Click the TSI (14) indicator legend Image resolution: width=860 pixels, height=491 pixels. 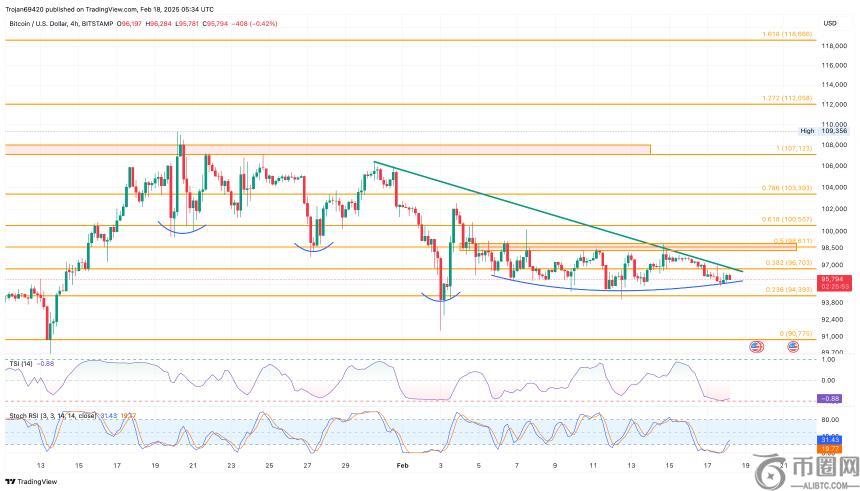click(x=20, y=362)
